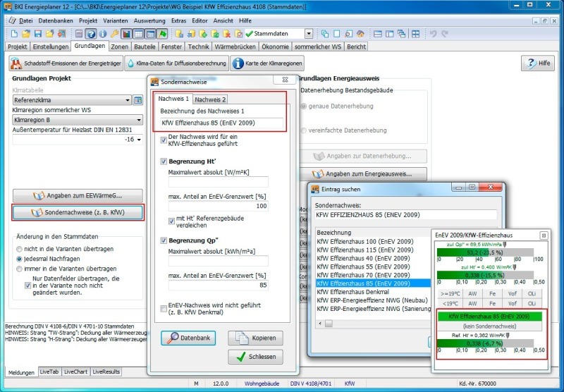Click the horizontal split layout icon

pyautogui.click(x=378, y=34)
